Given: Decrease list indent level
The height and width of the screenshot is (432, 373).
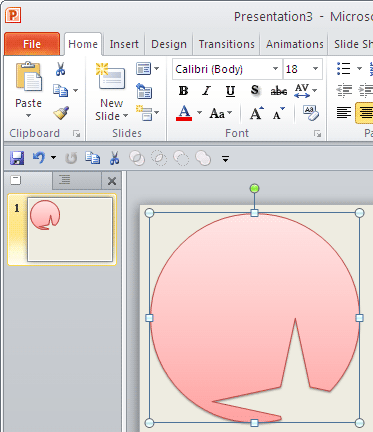Looking at the screenshot, I should click(x=344, y=91).
